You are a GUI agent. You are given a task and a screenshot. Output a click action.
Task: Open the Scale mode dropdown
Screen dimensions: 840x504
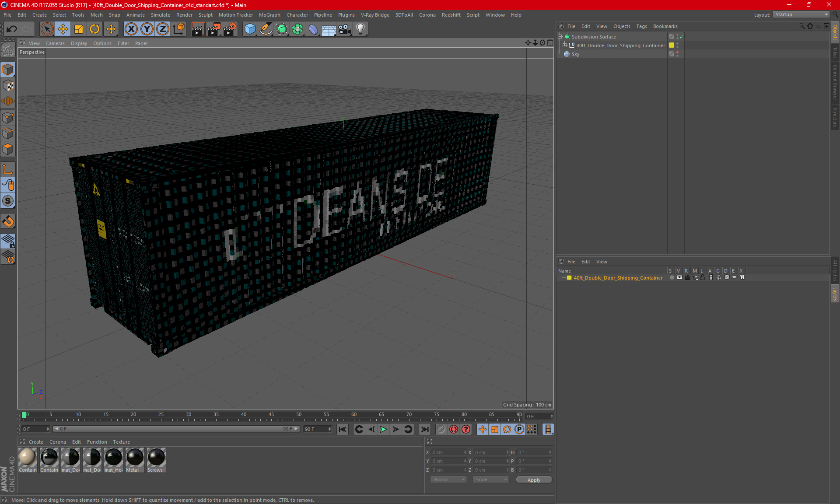point(491,479)
